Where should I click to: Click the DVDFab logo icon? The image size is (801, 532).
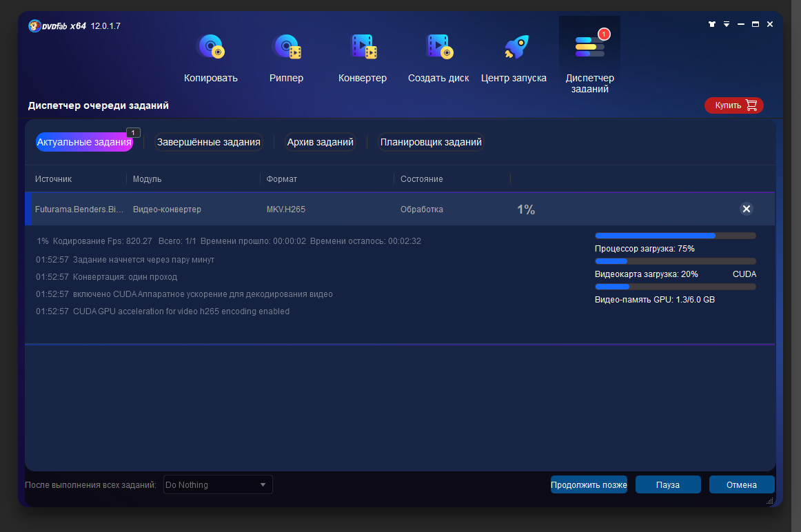pos(34,26)
